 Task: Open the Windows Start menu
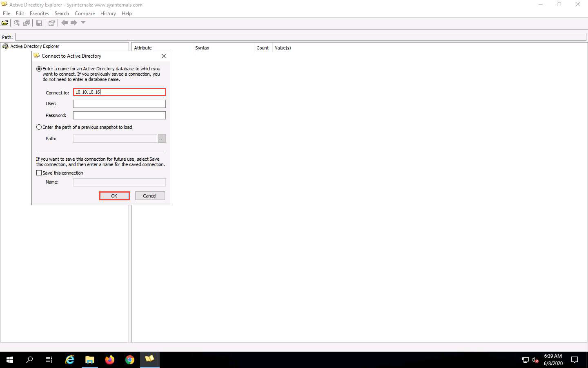pyautogui.click(x=10, y=360)
